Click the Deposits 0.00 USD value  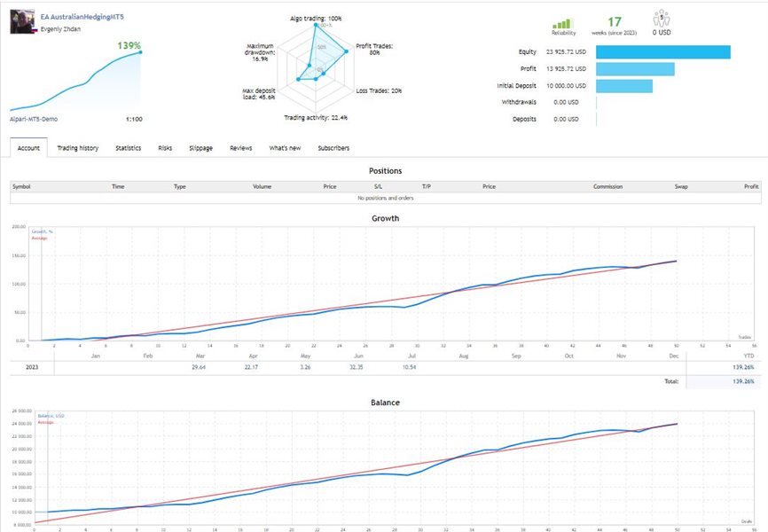pos(566,119)
